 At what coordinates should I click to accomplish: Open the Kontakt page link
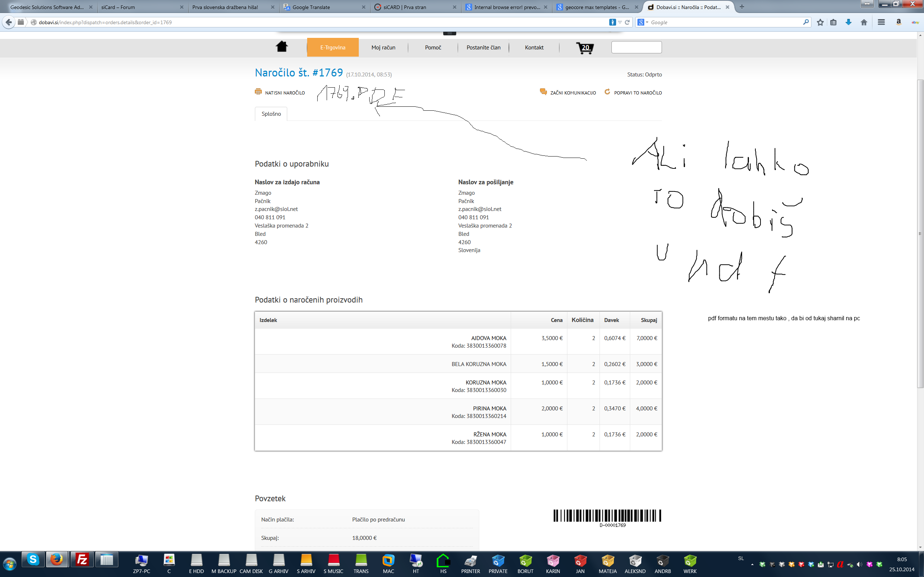[x=534, y=47]
